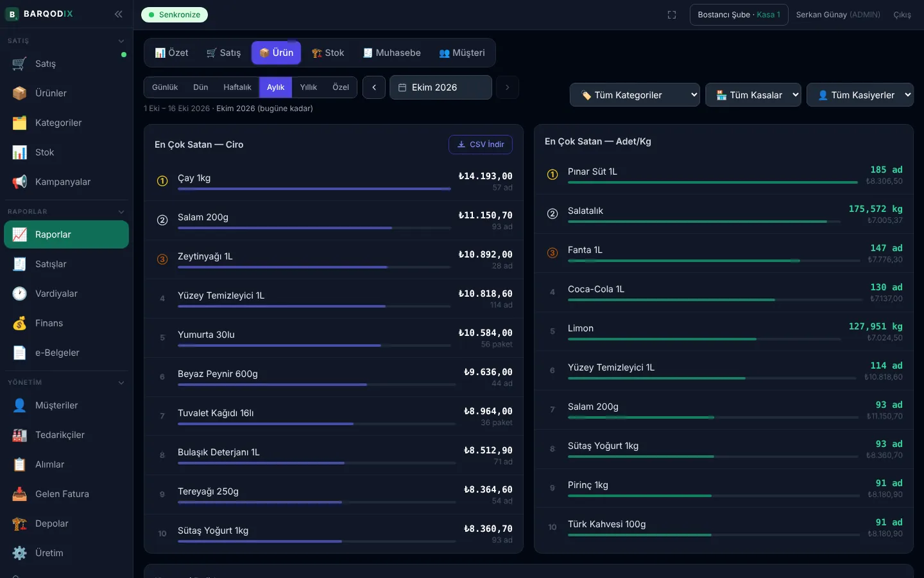This screenshot has width=924, height=578.
Task: Open Kampanyalar via its megaphone icon
Action: point(20,182)
